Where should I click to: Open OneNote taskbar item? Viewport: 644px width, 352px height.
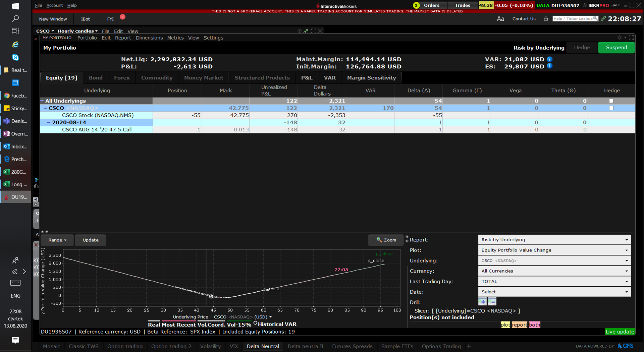pos(16,134)
